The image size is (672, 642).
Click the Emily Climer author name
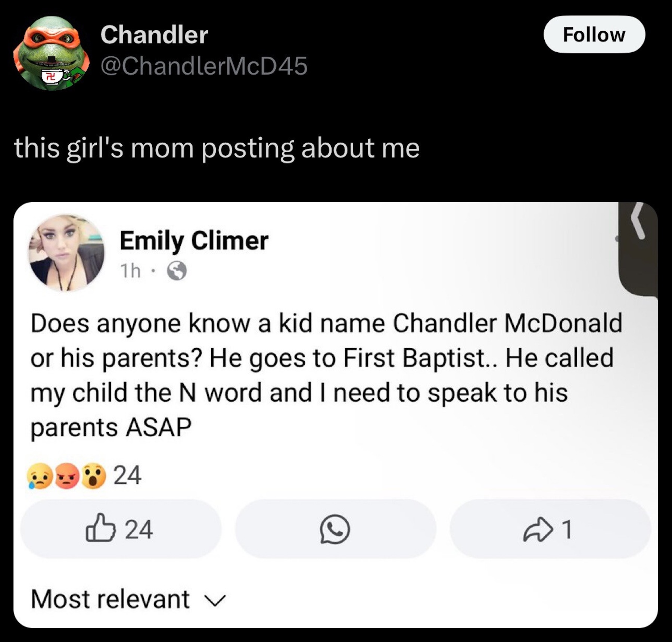(194, 241)
